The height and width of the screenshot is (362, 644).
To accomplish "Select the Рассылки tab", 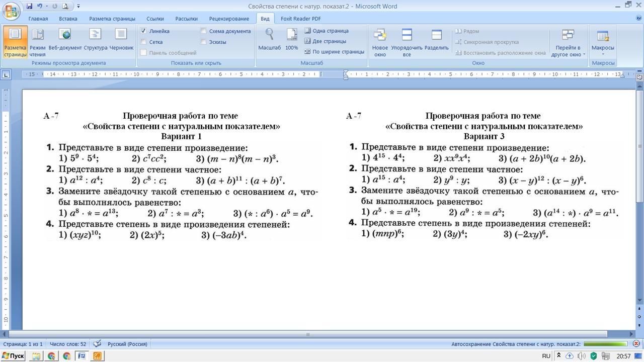I will [186, 19].
